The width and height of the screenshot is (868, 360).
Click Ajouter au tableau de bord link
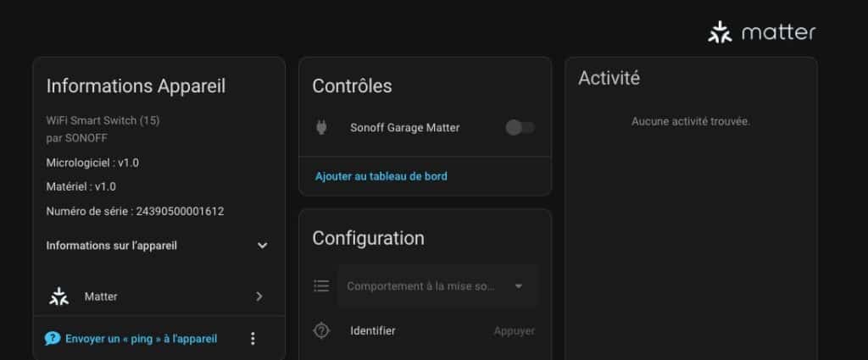pos(381,176)
